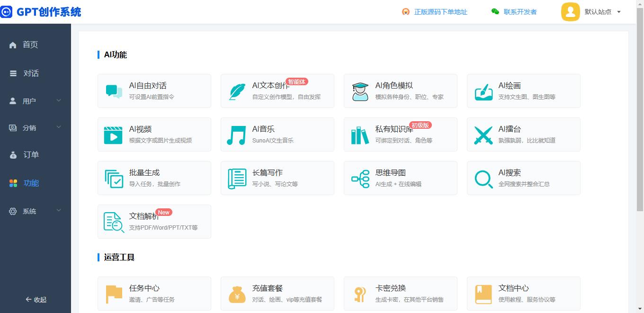Click the AI擂台 crossed swords icon

(x=483, y=135)
